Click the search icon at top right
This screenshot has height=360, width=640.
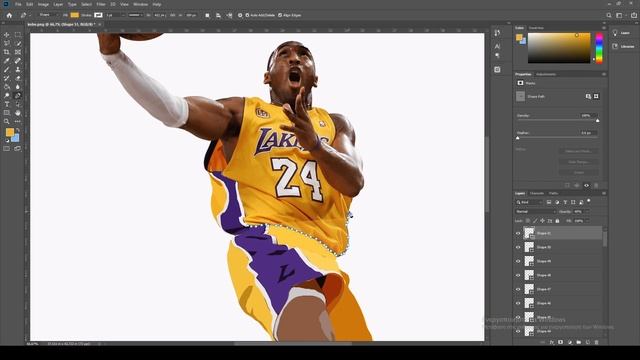(x=609, y=15)
